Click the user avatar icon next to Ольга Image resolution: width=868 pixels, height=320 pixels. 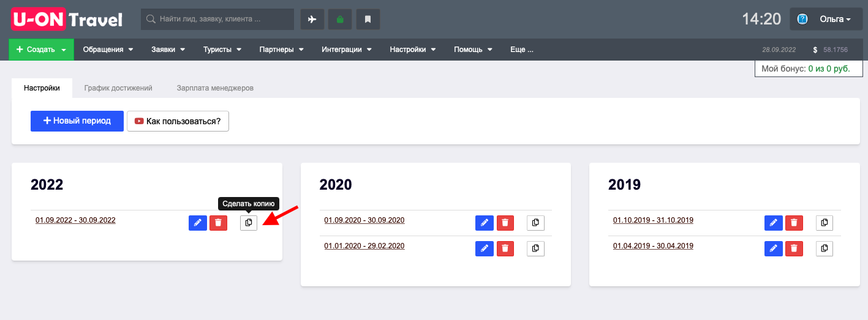(802, 19)
